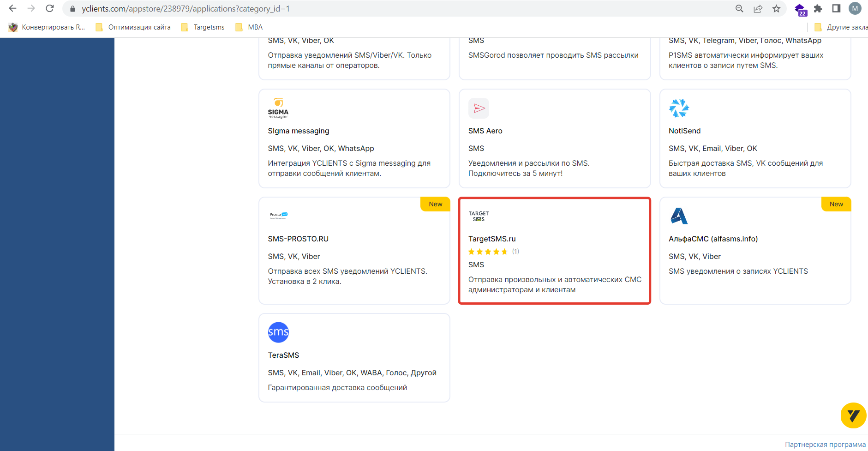Viewport: 868px width, 451px height.
Task: Click TeraSMS channels list text
Action: click(352, 373)
